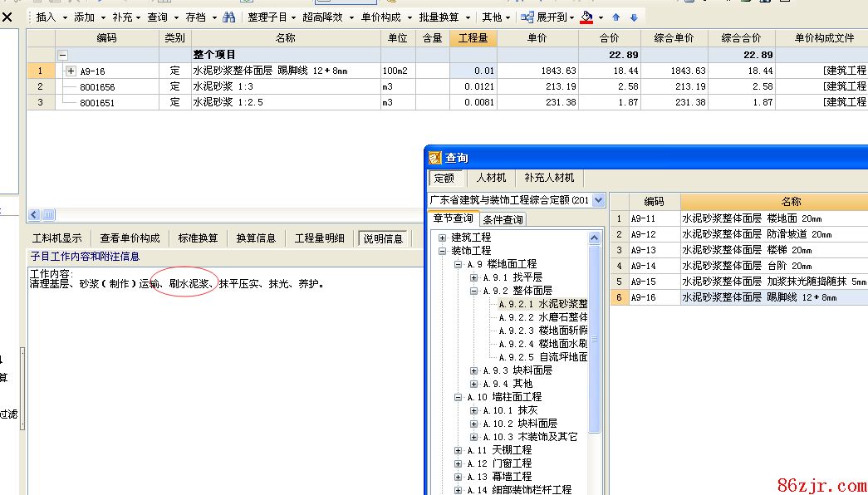This screenshot has height=495, width=868.
Task: Click the 展开到 expand-to toolbar button
Action: (x=548, y=17)
